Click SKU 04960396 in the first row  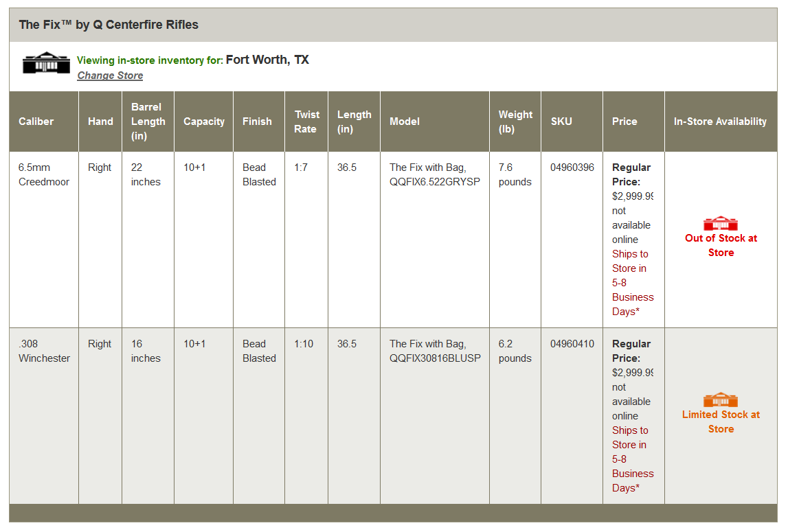pos(572,167)
